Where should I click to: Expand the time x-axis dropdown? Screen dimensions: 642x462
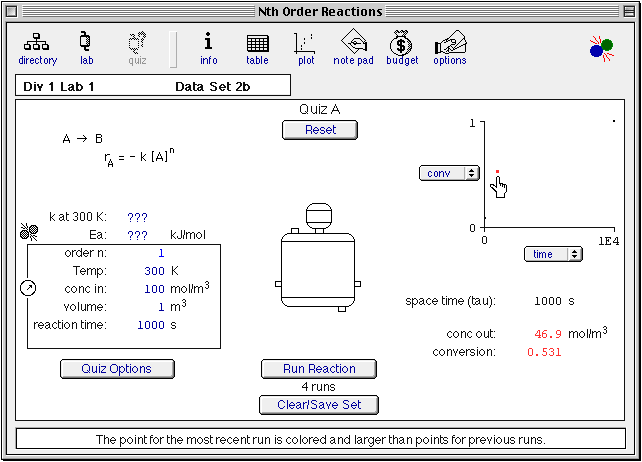click(x=553, y=254)
